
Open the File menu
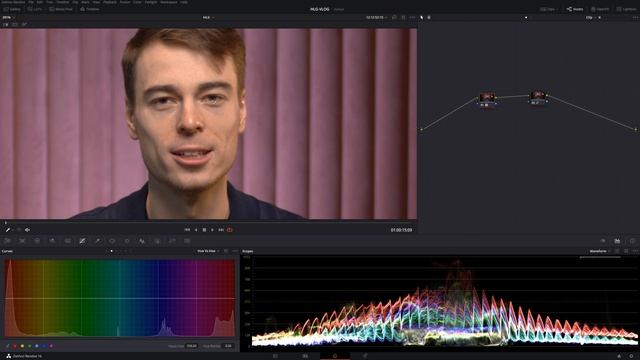pos(31,2)
